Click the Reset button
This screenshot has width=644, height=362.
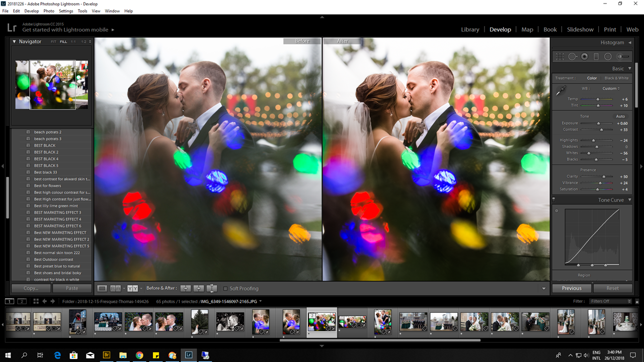click(613, 288)
